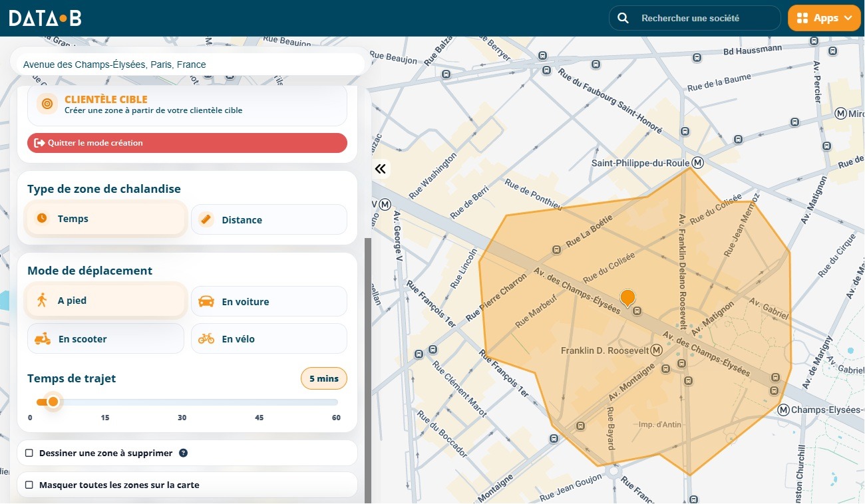This screenshot has width=865, height=504.
Task: Click the Franklin D. Roosevelt metro icon
Action: (x=657, y=350)
